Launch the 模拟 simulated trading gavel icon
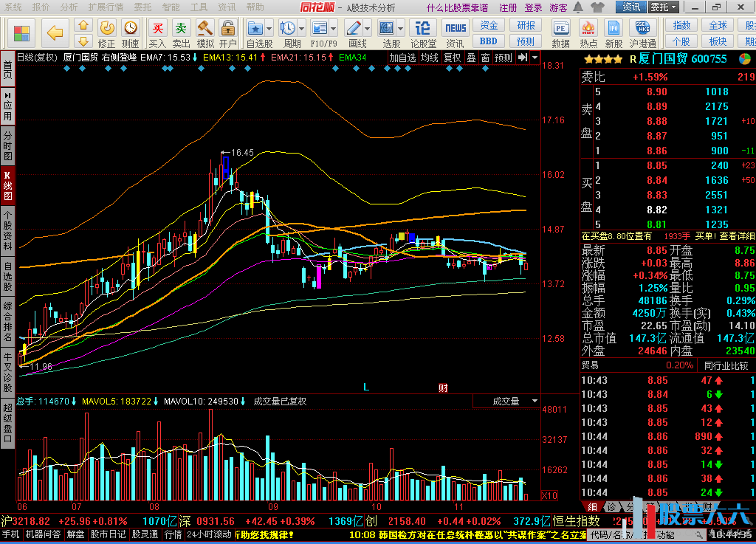756x544 pixels. 205,32
